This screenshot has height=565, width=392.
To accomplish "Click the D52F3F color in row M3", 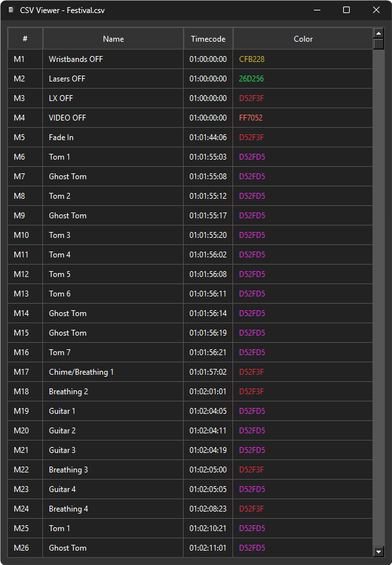I will tap(251, 98).
